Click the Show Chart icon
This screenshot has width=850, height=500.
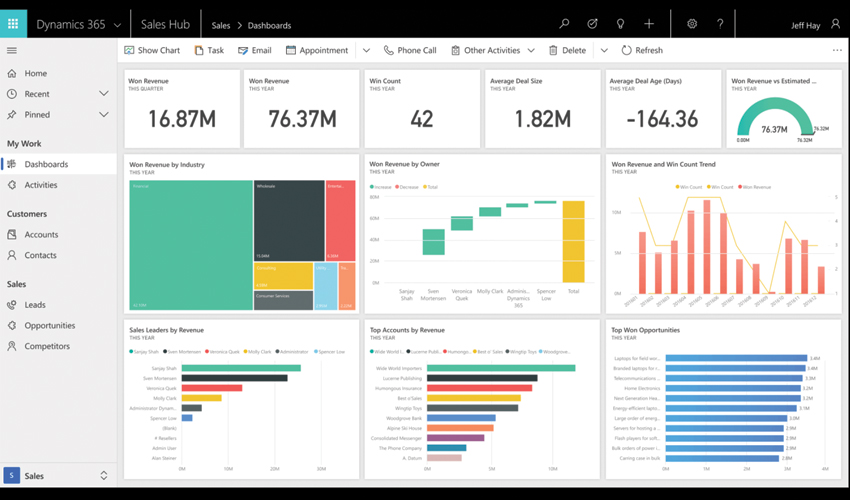click(x=129, y=50)
